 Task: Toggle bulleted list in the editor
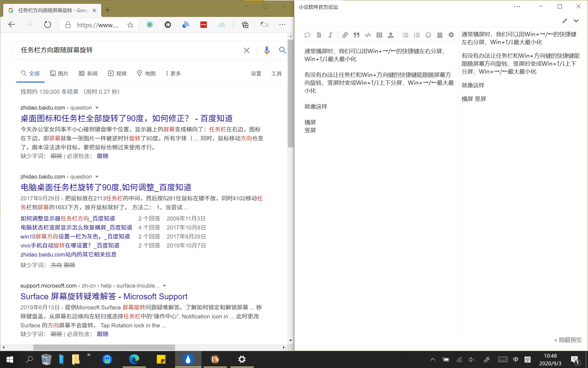pos(405,35)
